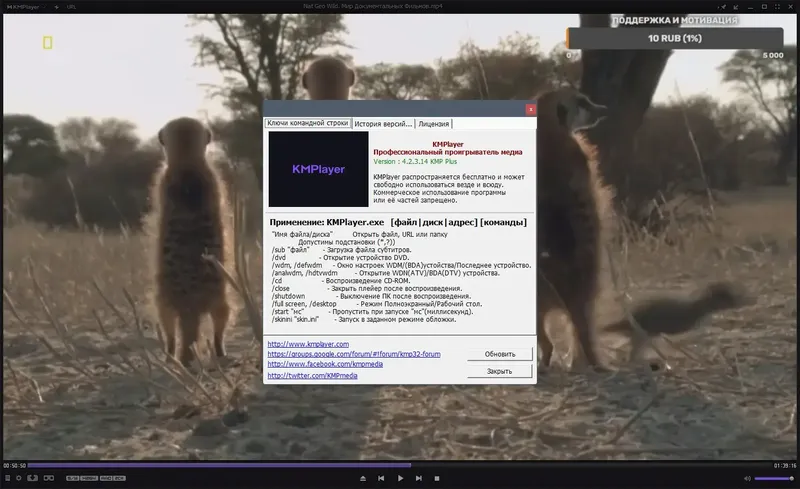Toggle the pin always-on-top icon
Viewport: 800px width, 489px height.
(x=722, y=7)
